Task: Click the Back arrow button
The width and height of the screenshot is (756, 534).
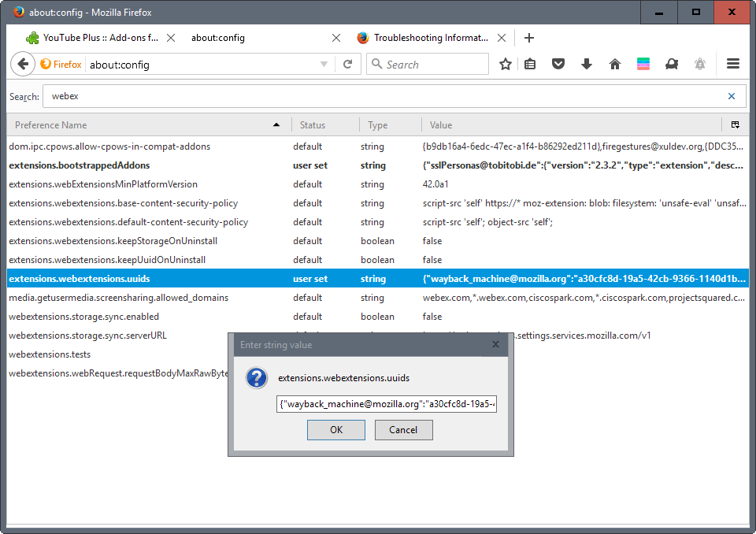Action: [23, 64]
